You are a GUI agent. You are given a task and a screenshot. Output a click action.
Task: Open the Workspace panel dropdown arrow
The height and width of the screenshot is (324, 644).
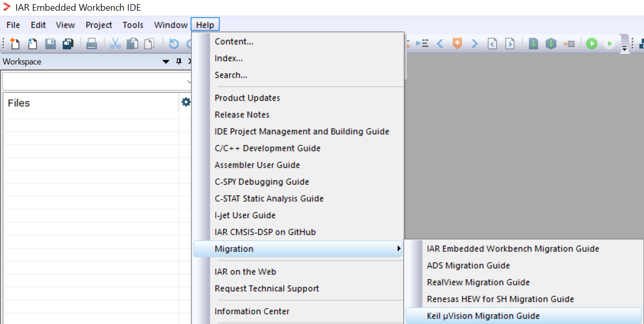point(166,61)
